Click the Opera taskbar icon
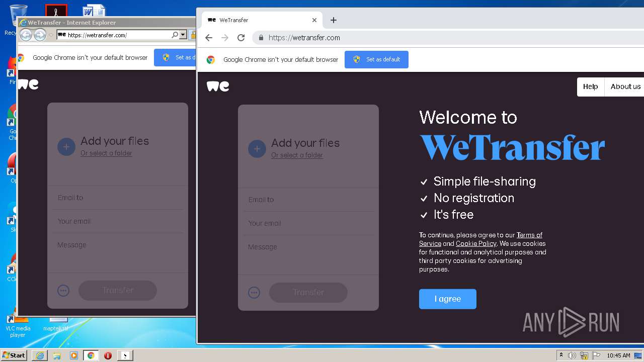The image size is (644, 362). (108, 355)
